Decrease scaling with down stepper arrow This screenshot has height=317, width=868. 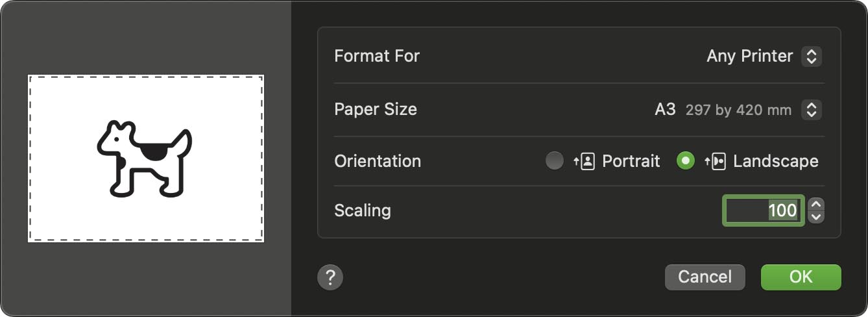pos(817,217)
